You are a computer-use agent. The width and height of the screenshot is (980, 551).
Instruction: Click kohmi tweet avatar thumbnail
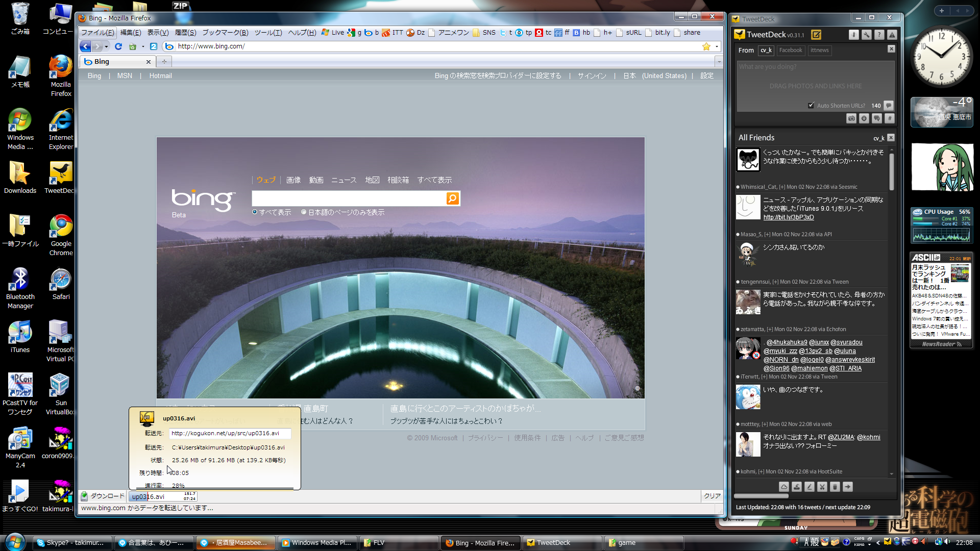(748, 444)
